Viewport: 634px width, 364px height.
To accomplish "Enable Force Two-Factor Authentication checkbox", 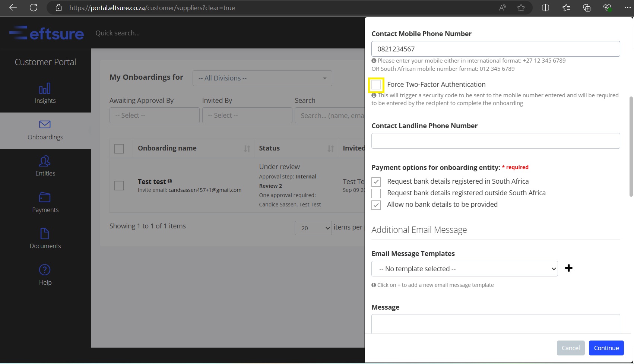I will pyautogui.click(x=376, y=85).
